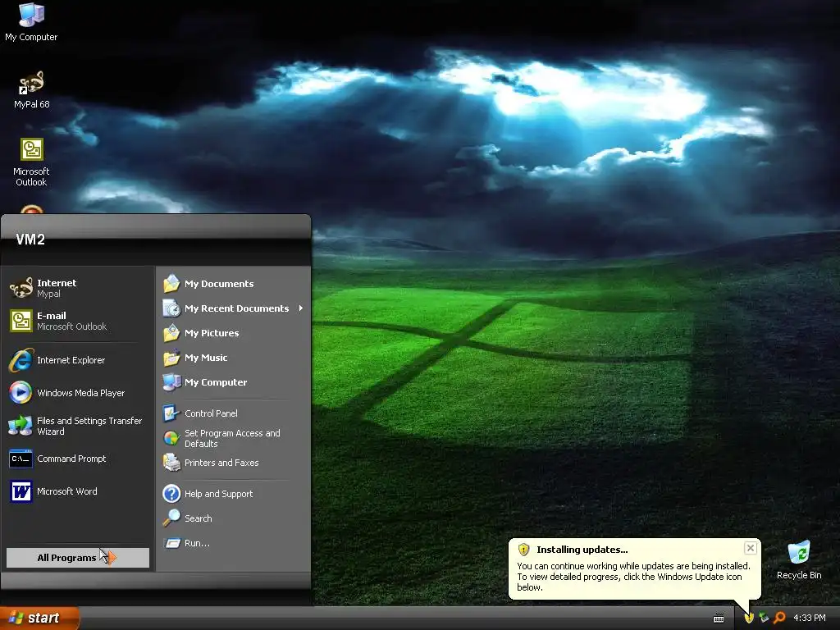Launch Internet Explorer from Start menu
This screenshot has height=630, width=840.
tap(78, 360)
